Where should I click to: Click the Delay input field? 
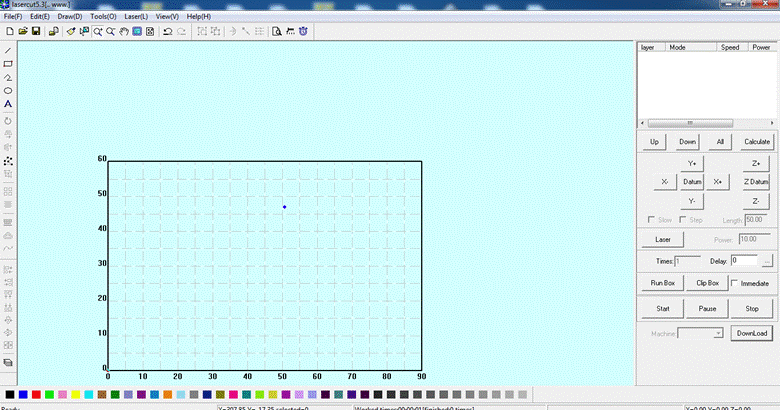click(744, 261)
